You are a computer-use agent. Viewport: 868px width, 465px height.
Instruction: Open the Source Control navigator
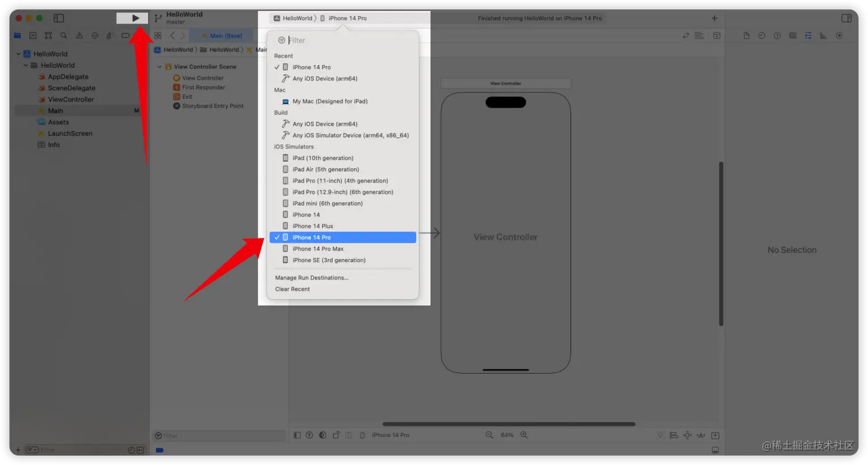(33, 36)
